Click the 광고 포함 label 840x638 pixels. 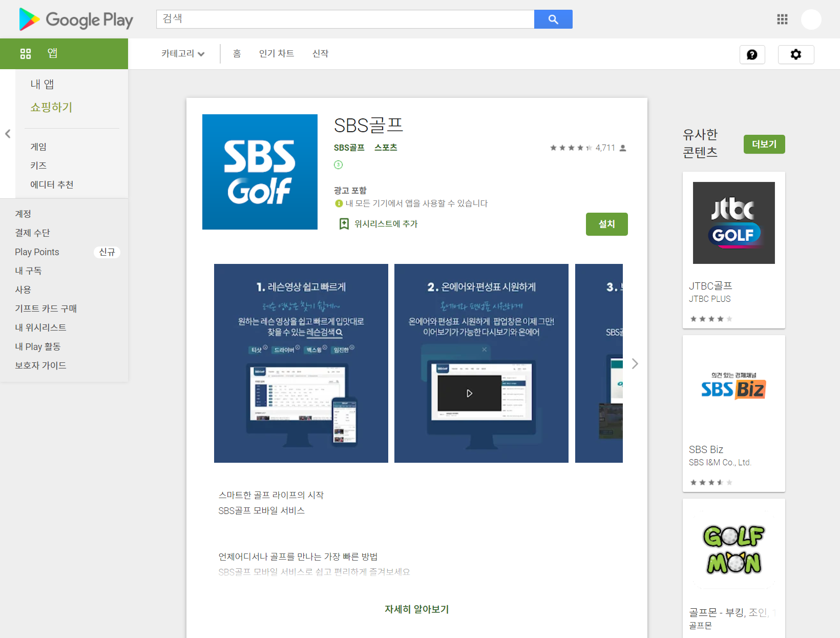(350, 190)
